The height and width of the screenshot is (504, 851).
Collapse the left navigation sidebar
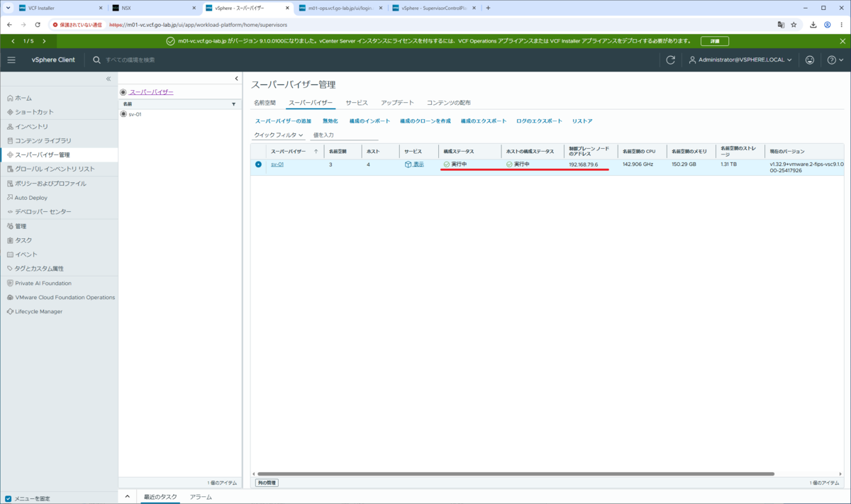coord(109,79)
